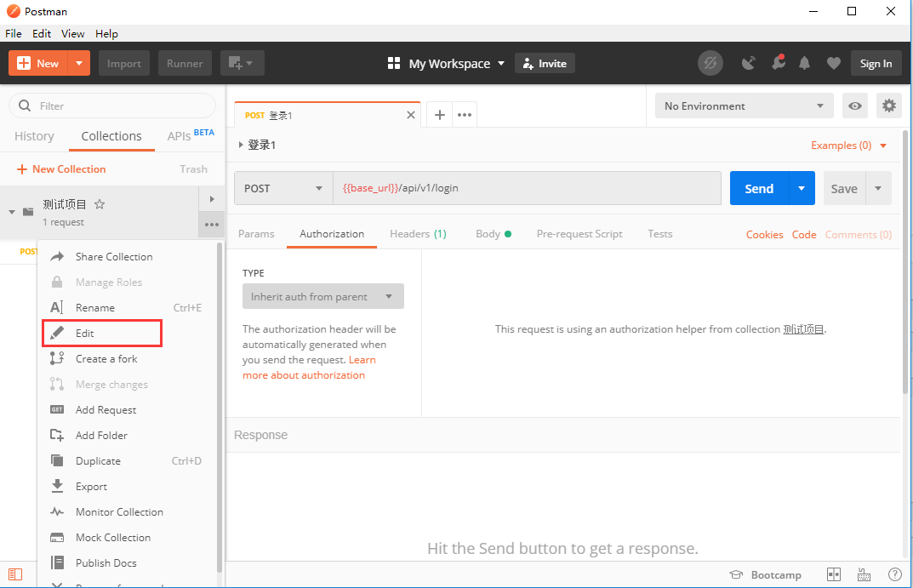
Task: Open manage environments gear icon
Action: (888, 106)
